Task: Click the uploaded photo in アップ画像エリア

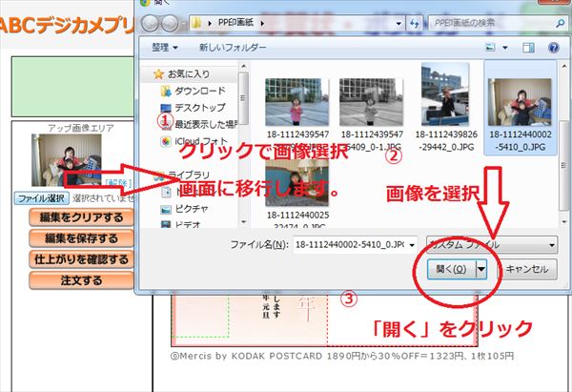Action: [67, 160]
